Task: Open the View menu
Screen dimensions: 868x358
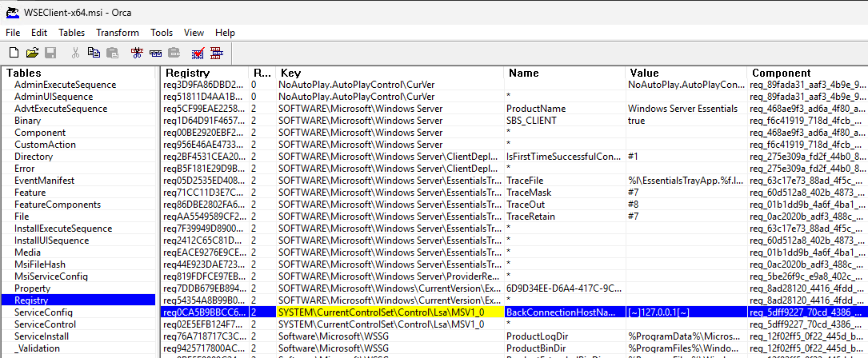Action: tap(194, 33)
